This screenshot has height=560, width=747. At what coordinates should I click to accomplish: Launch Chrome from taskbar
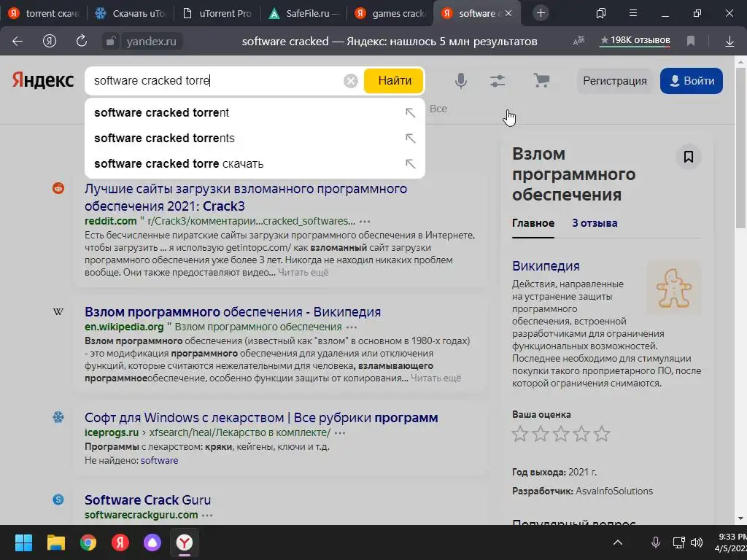pyautogui.click(x=88, y=542)
